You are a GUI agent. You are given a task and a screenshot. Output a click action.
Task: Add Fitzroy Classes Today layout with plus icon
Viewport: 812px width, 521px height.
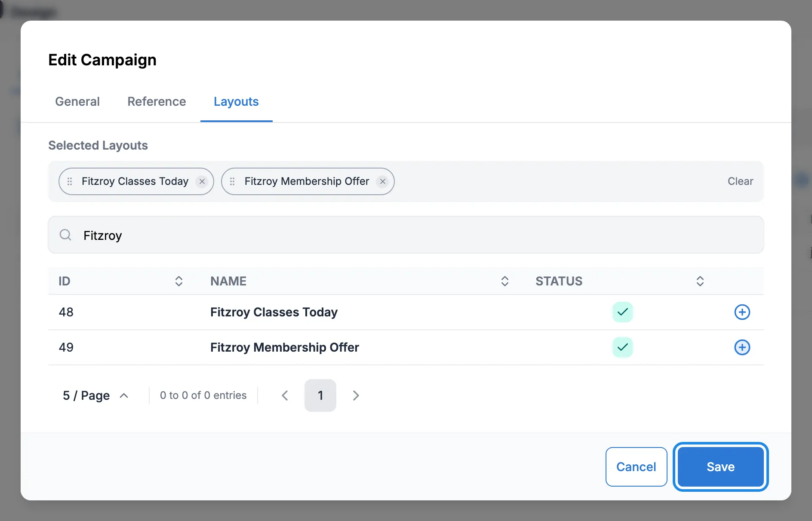click(742, 312)
